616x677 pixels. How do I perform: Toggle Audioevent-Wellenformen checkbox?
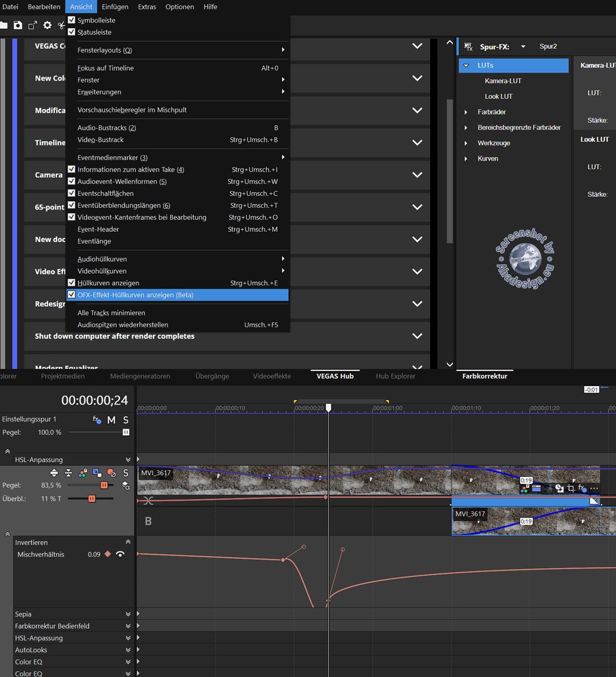pos(72,181)
